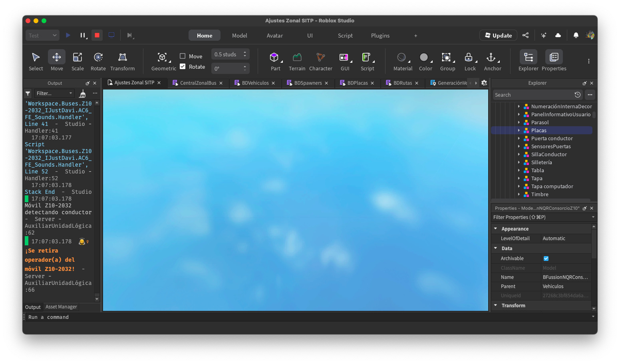Stop the running test session

(x=97, y=35)
